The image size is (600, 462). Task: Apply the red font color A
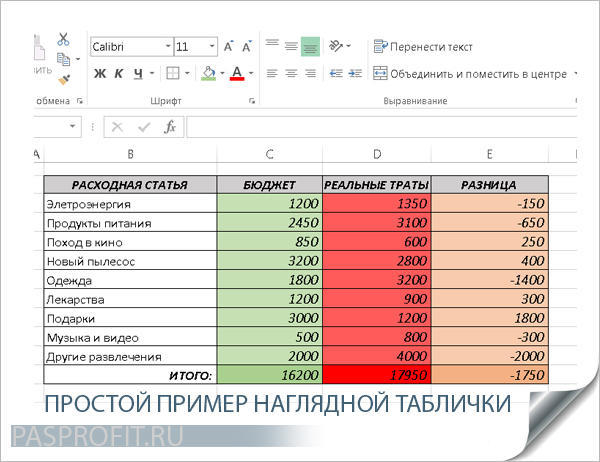pyautogui.click(x=236, y=73)
